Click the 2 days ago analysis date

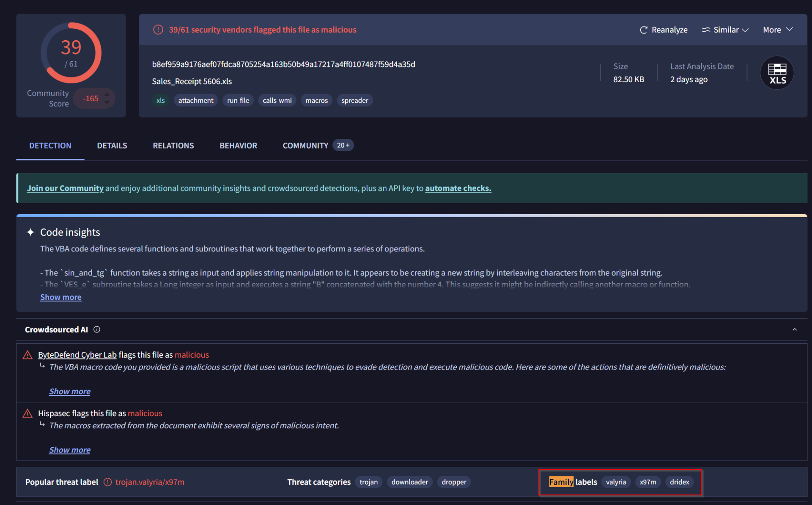pyautogui.click(x=689, y=79)
